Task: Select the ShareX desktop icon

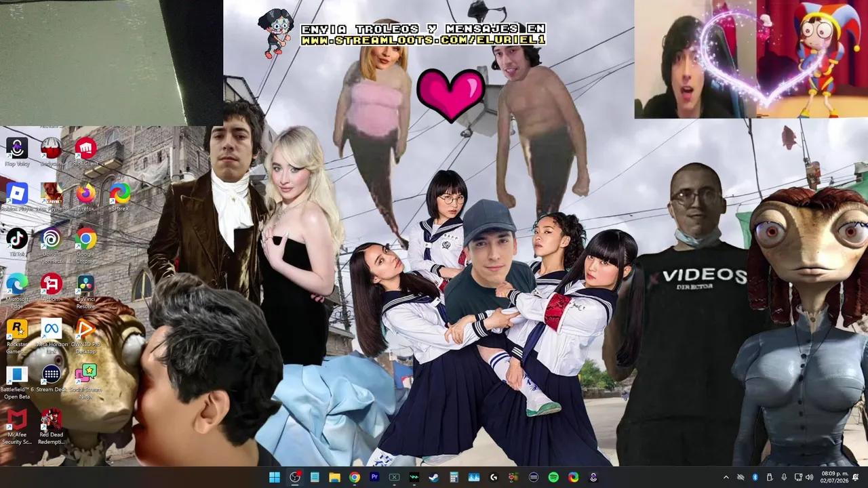Action: coord(120,197)
